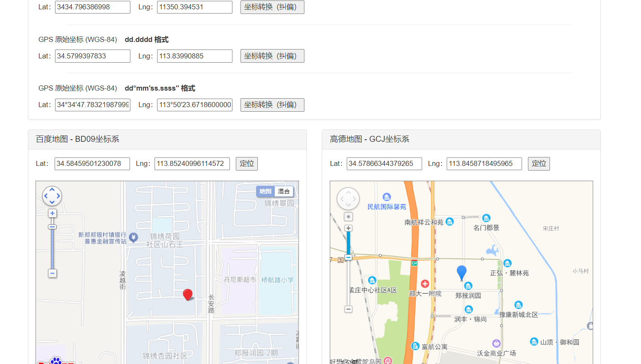This screenshot has width=641, height=364.
Task: Click the Baidu map zoom slider track
Action: [52, 243]
